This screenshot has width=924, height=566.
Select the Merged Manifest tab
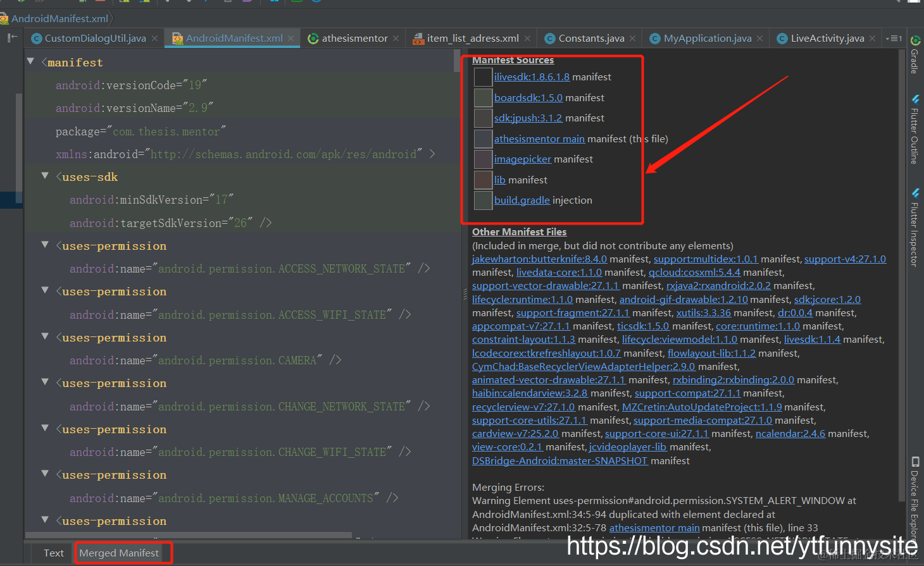tap(119, 553)
